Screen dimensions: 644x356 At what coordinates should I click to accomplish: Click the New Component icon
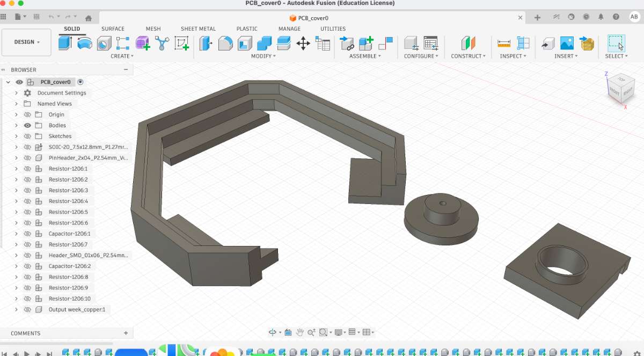366,43
